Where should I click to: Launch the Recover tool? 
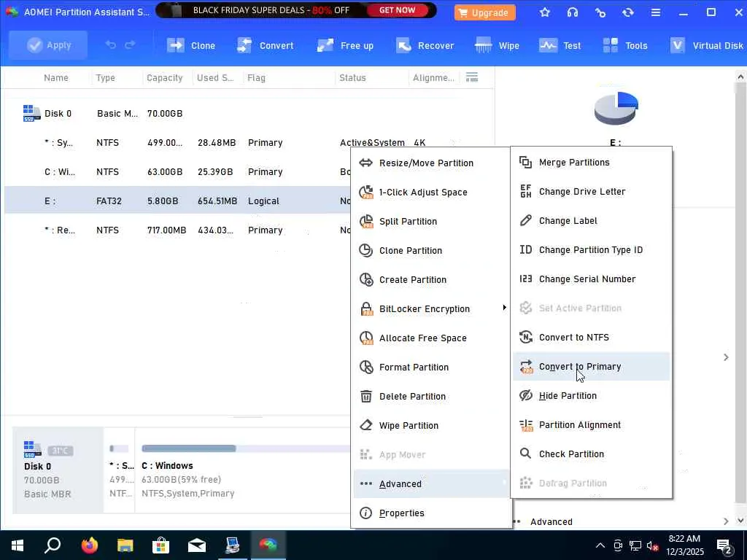click(x=425, y=46)
